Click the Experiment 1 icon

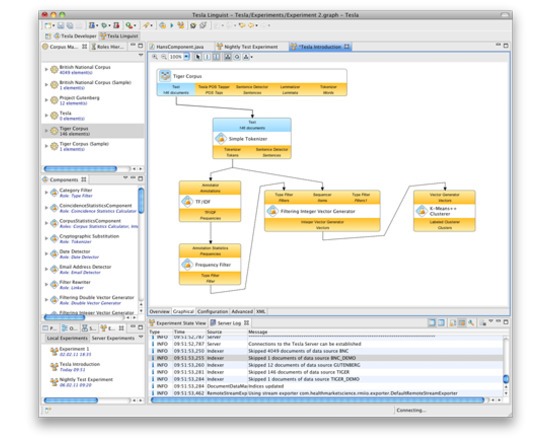[54, 351]
